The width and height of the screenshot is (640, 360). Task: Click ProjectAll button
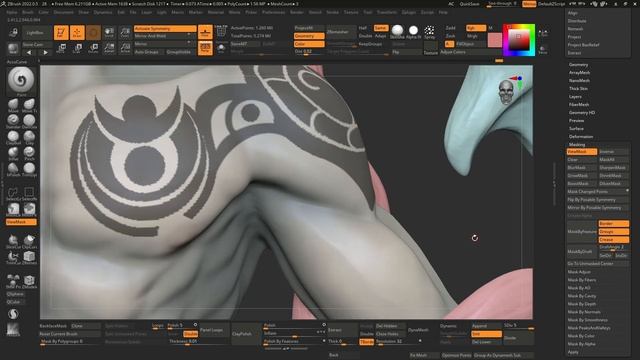(309, 28)
